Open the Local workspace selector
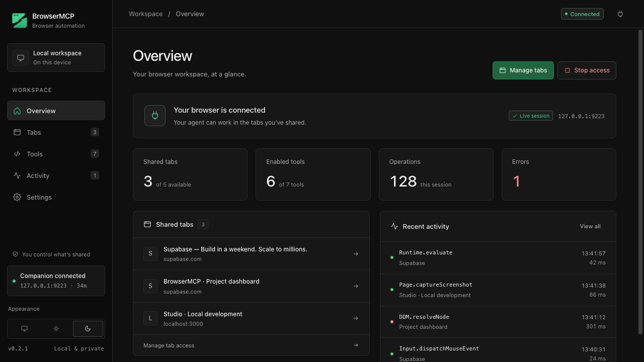 pyautogui.click(x=56, y=57)
